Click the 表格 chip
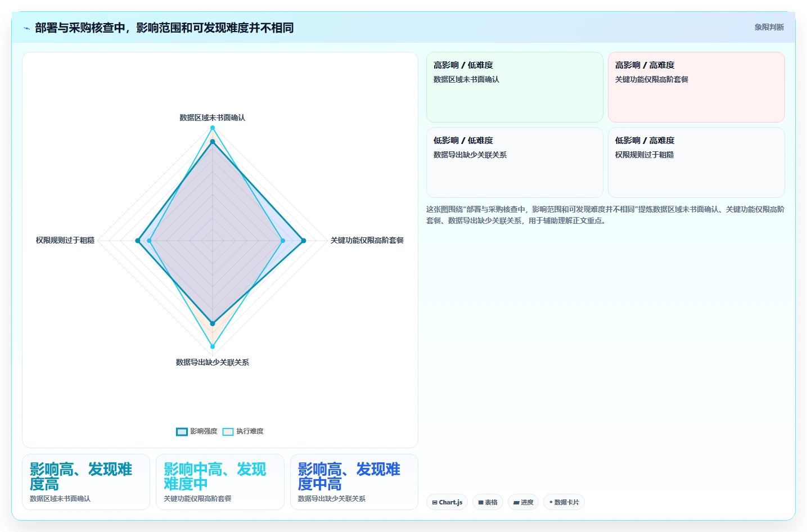This screenshot has width=807, height=532. coord(488,502)
